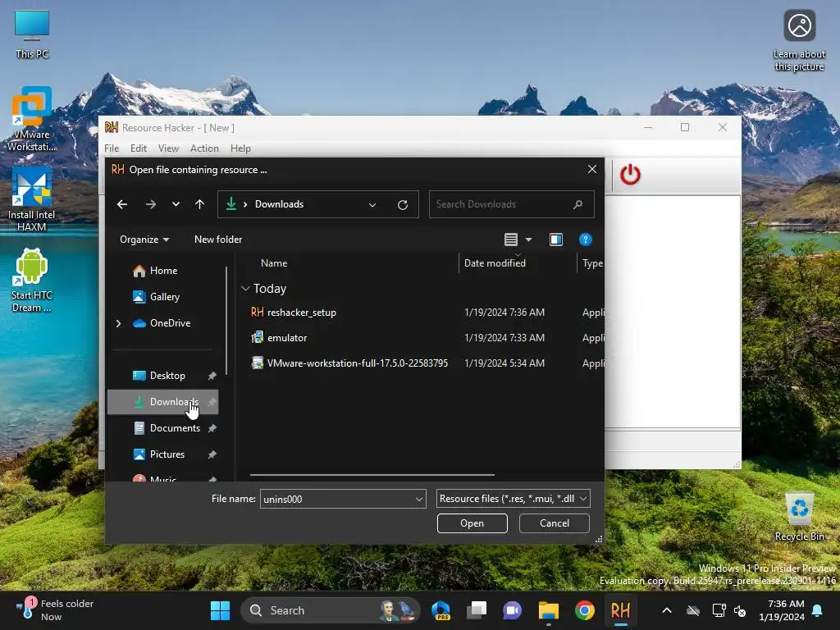Image resolution: width=840 pixels, height=630 pixels.
Task: Expand the Downloads path chevron in address bar
Action: [x=245, y=204]
